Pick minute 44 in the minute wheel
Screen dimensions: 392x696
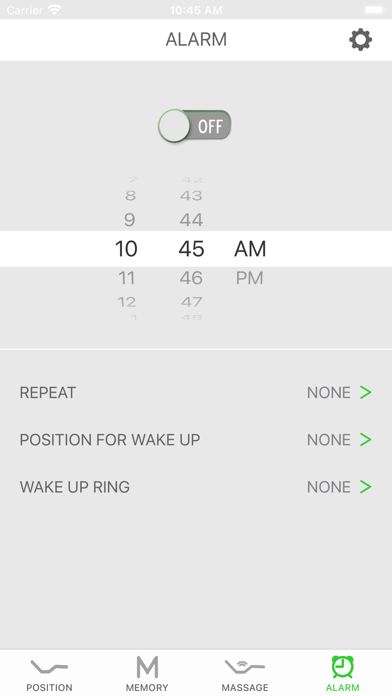(191, 219)
